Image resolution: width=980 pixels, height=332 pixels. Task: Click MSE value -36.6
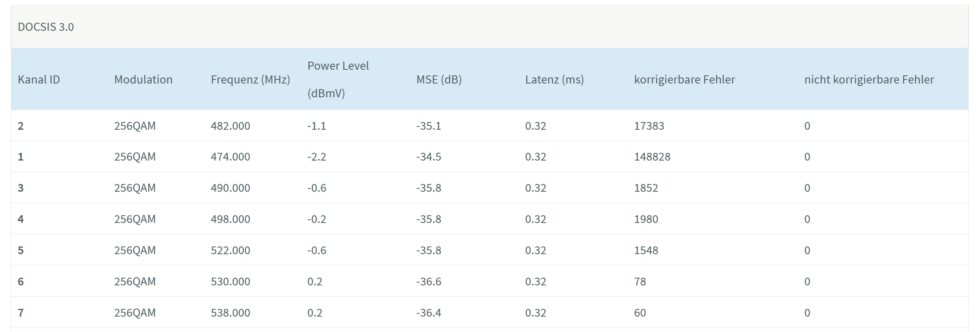pyautogui.click(x=429, y=282)
